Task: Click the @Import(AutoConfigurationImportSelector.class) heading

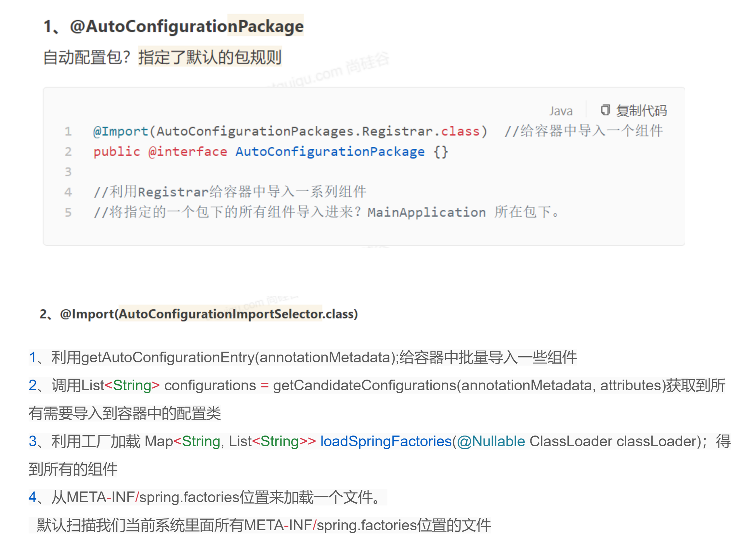Action: [x=209, y=314]
